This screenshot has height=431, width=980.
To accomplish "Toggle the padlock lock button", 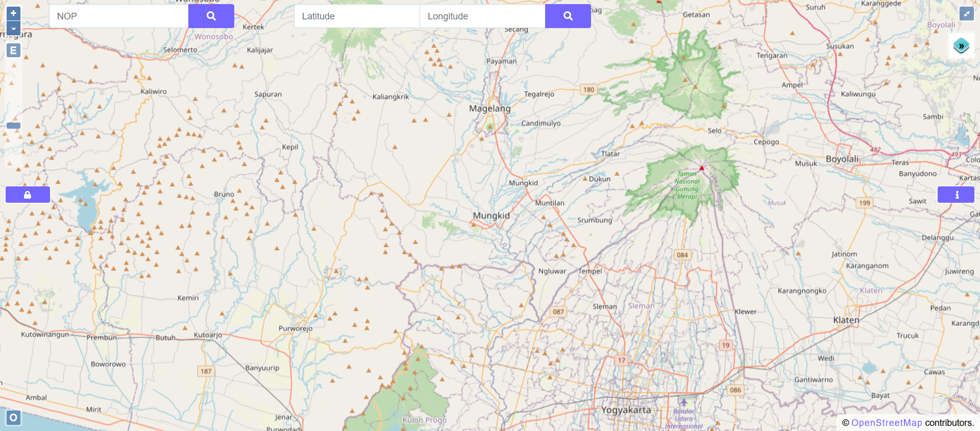I will [x=28, y=195].
